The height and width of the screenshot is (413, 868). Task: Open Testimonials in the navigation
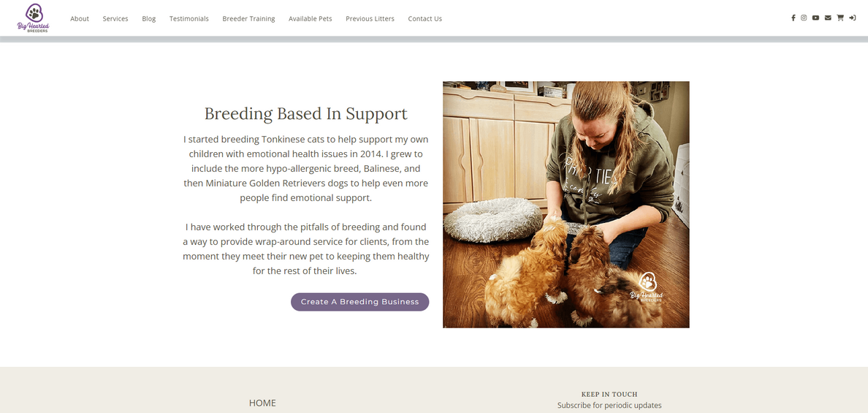click(x=189, y=19)
